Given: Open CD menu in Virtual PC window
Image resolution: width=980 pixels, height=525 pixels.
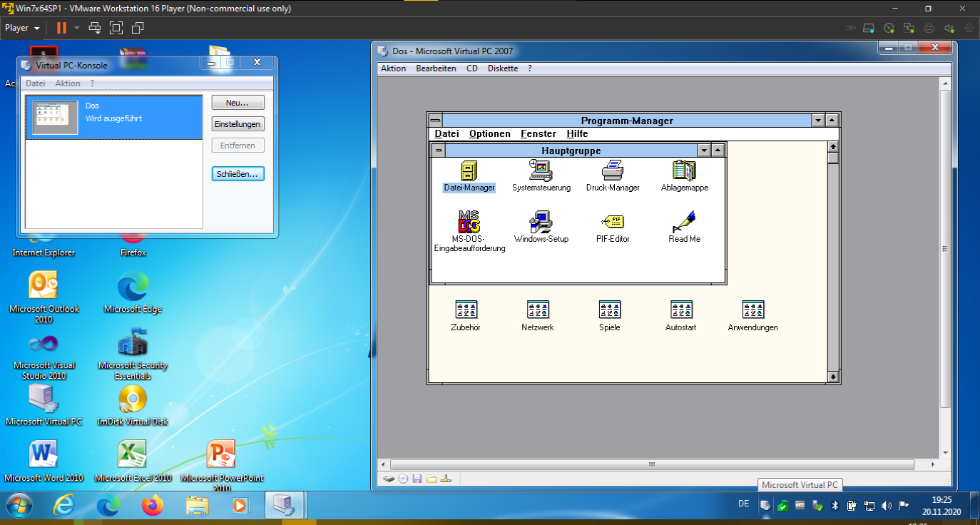Looking at the screenshot, I should [472, 68].
